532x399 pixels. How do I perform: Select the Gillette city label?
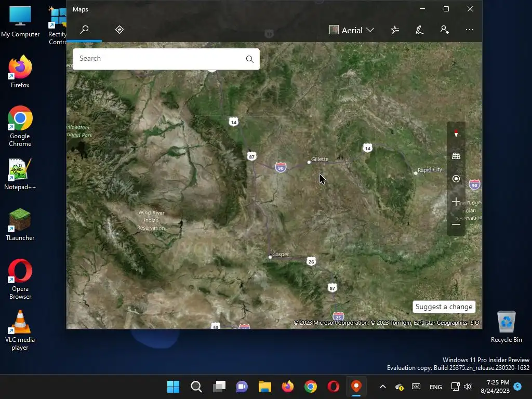[320, 159]
